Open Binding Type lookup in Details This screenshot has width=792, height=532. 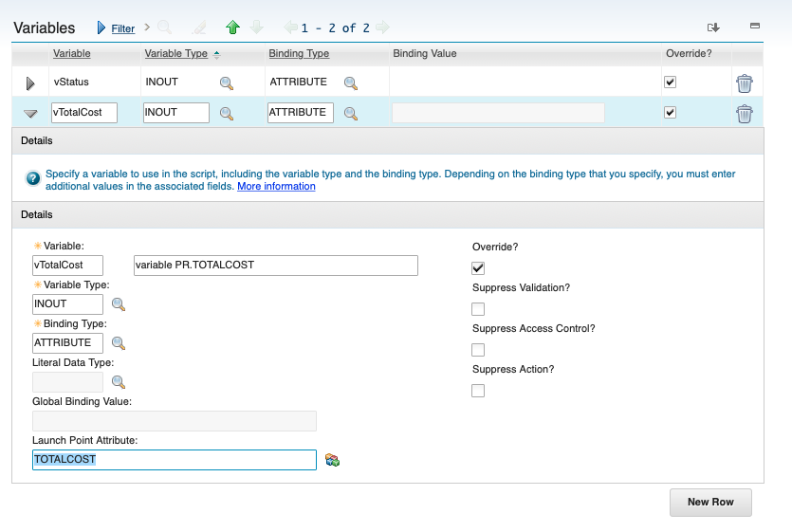119,343
